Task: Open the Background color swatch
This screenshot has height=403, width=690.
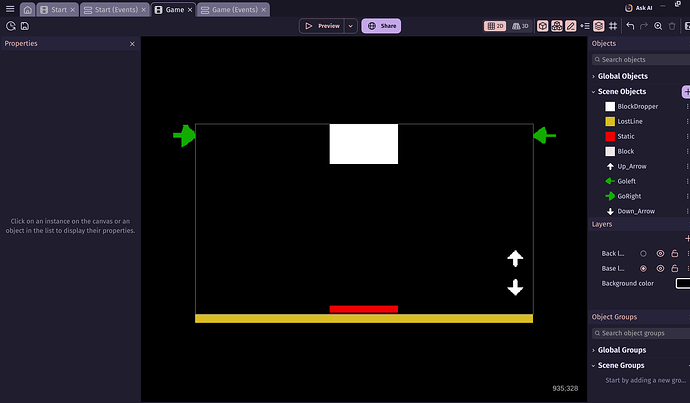Action: coord(683,283)
